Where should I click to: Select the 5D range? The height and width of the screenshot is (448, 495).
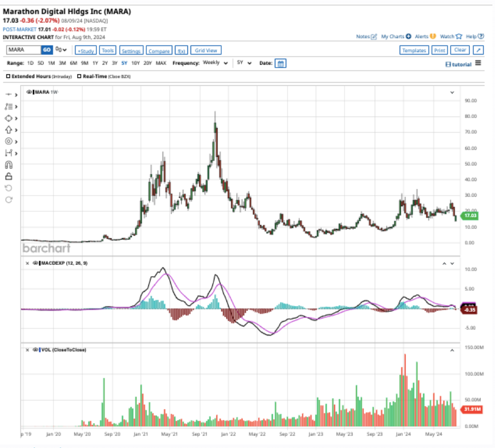coord(41,63)
